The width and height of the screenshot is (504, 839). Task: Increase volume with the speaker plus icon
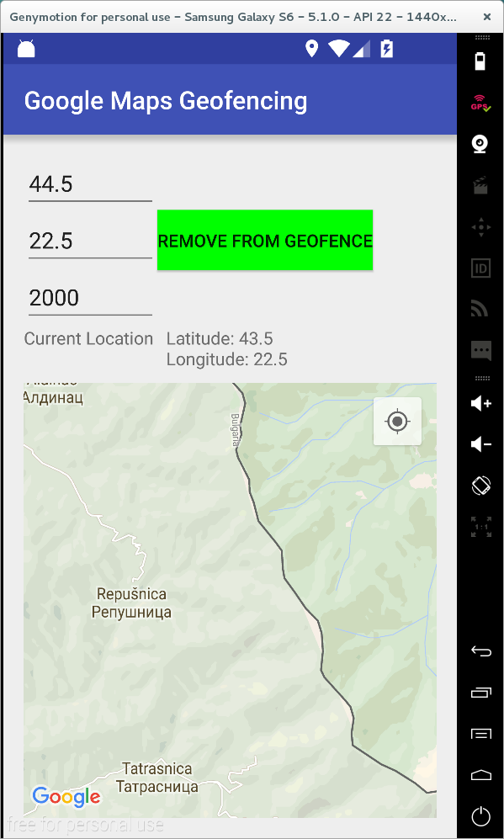pyautogui.click(x=480, y=403)
